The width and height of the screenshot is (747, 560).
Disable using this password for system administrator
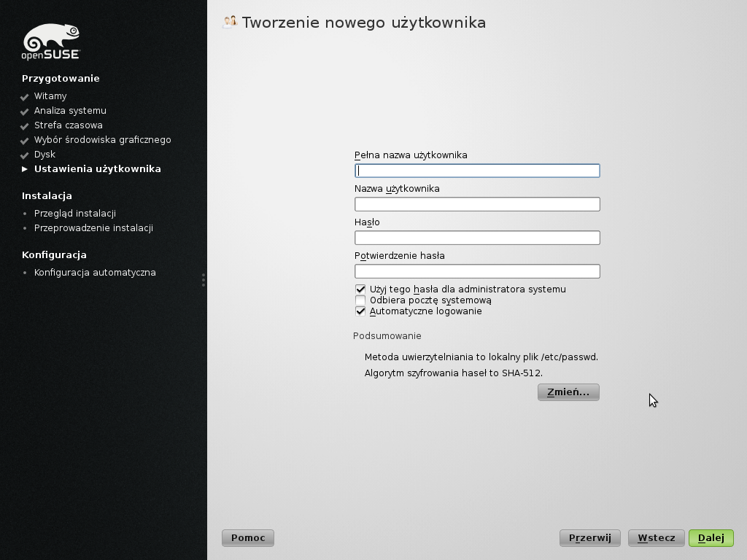click(360, 289)
